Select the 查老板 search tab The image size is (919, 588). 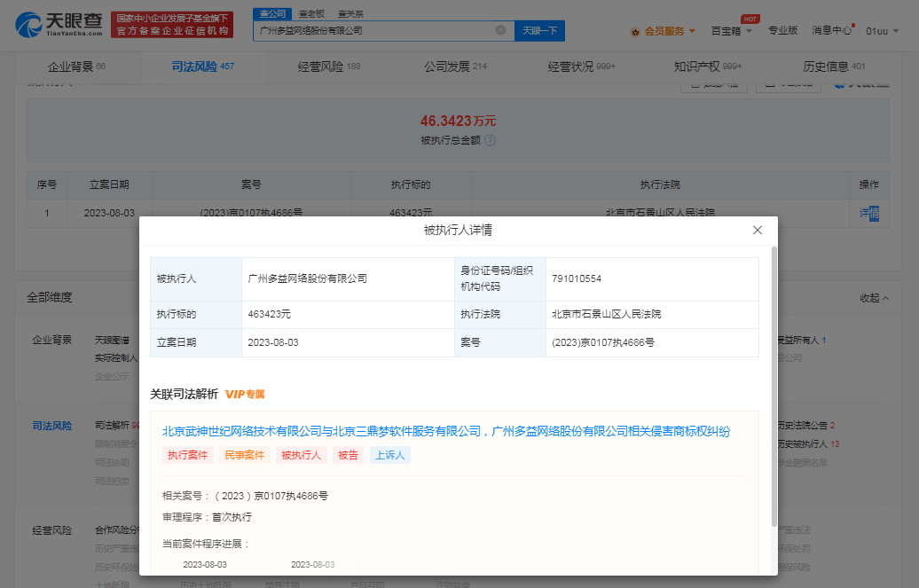point(311,13)
